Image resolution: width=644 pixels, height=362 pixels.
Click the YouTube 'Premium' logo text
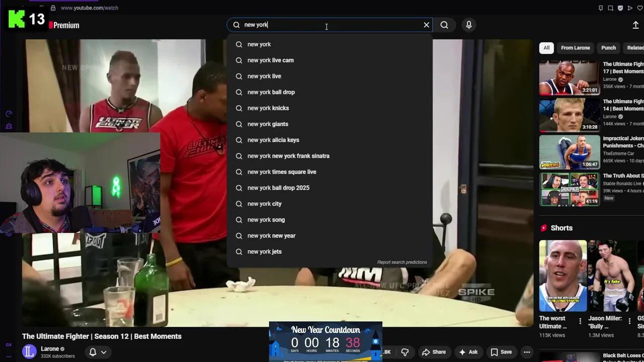click(66, 25)
